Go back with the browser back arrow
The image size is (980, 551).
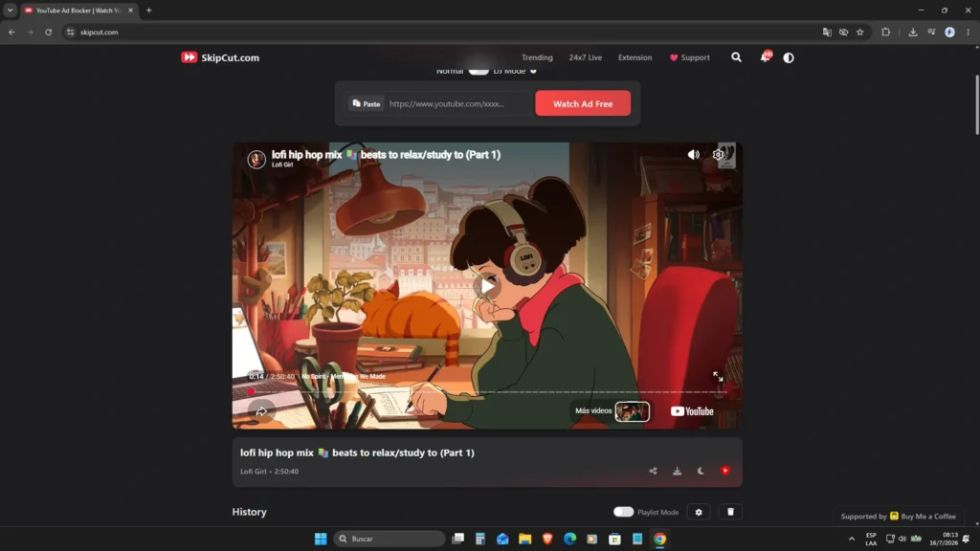[x=11, y=32]
